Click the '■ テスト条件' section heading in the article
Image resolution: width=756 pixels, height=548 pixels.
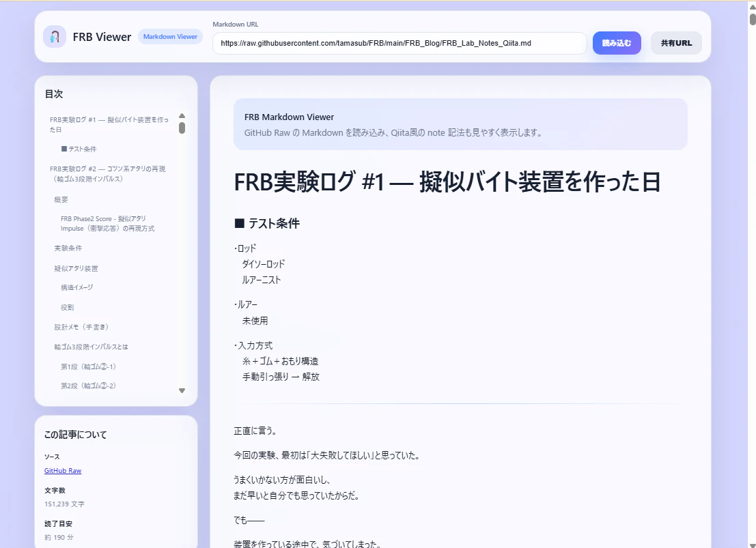[x=267, y=223]
